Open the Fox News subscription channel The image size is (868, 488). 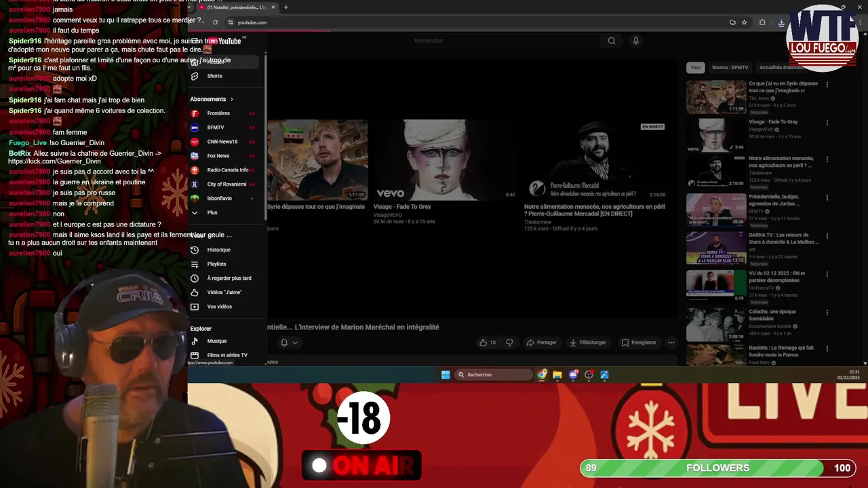point(222,156)
